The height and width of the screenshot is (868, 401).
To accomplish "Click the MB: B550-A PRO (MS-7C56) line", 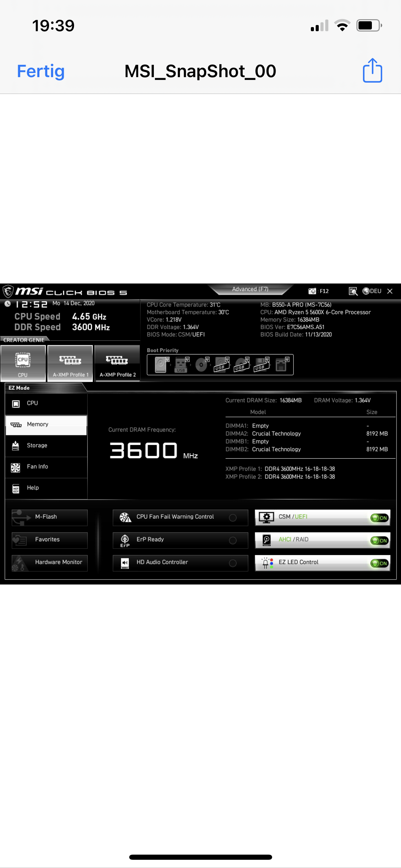I will pyautogui.click(x=296, y=305).
